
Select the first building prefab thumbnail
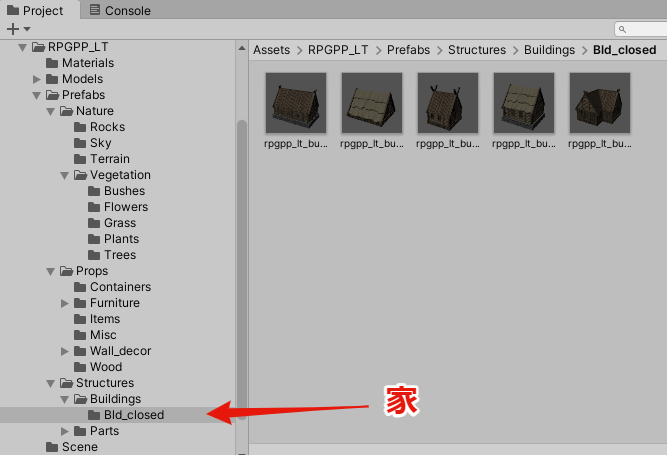pyautogui.click(x=296, y=103)
